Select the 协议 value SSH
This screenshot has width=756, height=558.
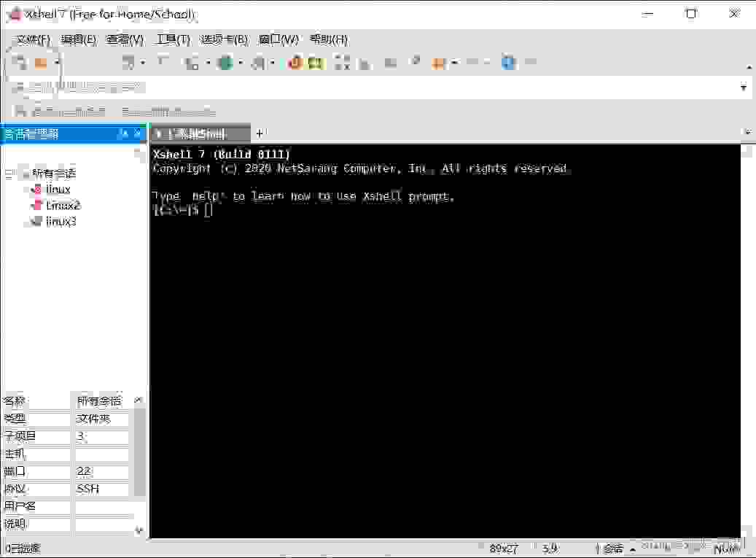87,489
